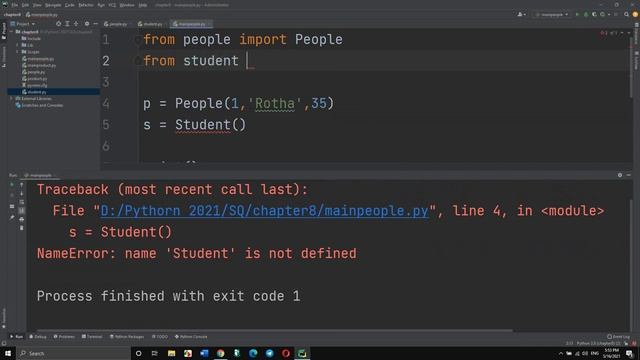Screen dimensions: 640x360
Task: Collapse the chapter8 root folder
Action: [x=11, y=31]
